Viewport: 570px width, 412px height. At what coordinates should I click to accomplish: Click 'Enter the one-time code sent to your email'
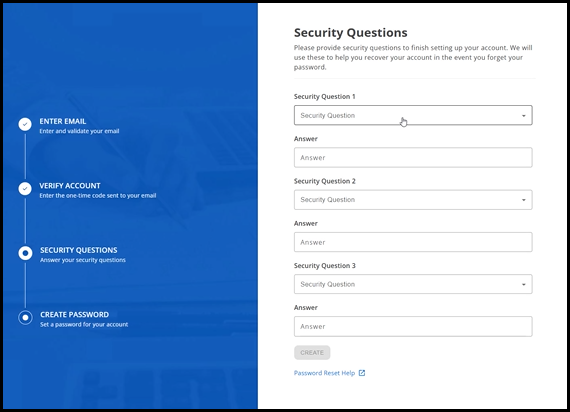98,196
